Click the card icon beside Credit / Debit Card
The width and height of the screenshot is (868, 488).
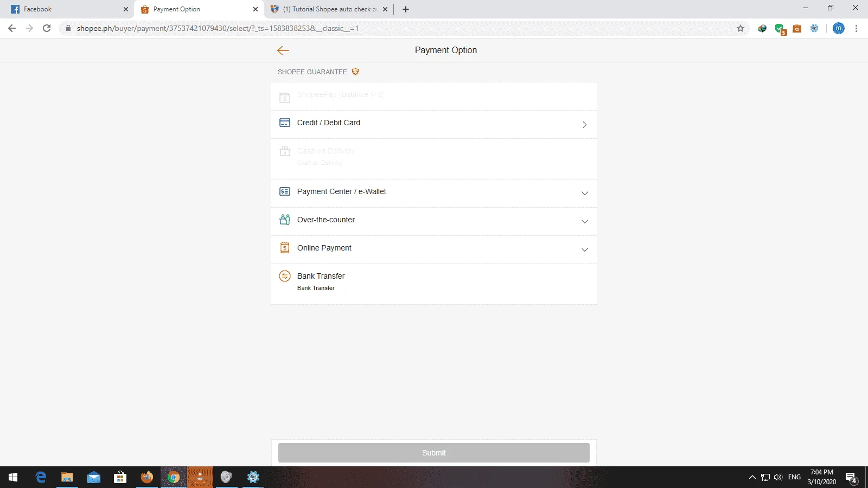[285, 123]
